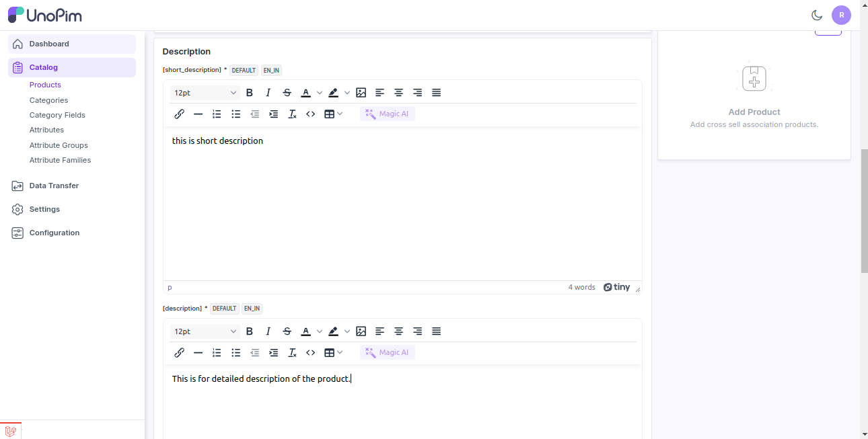Viewport: 868px width, 439px height.
Task: Apply italic in short description toolbar
Action: pyautogui.click(x=268, y=93)
